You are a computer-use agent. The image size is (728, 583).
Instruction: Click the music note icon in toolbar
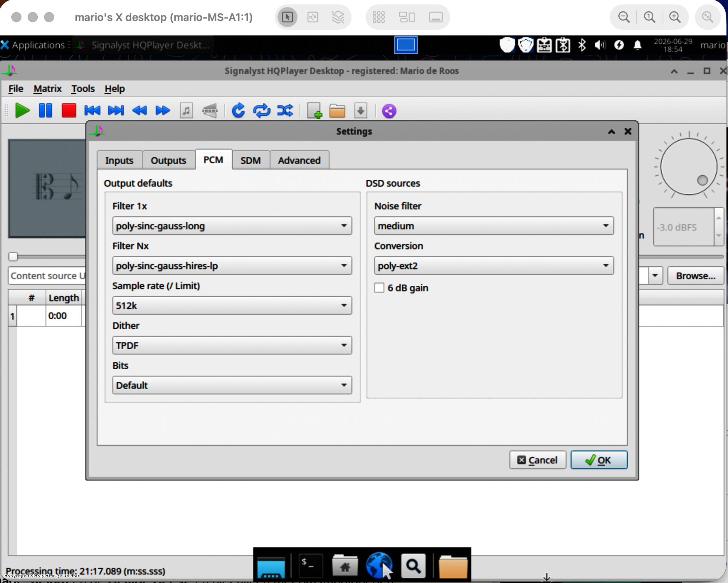tap(186, 111)
